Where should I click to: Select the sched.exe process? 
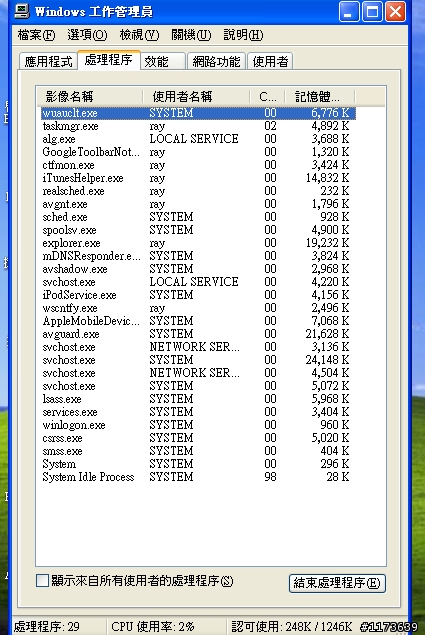coord(198,217)
